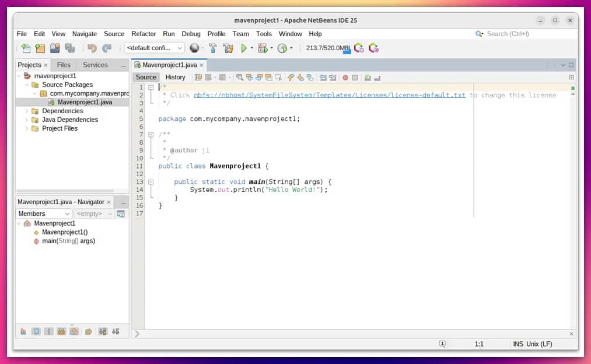This screenshot has height=364, width=591.
Task: Toggle Show Inherited Members in Navigator
Action: (x=23, y=331)
